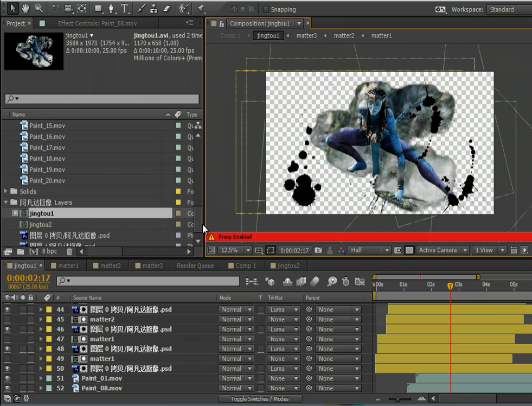This screenshot has width=532, height=406.
Task: Select the Rectangle shape tool
Action: coord(99,9)
